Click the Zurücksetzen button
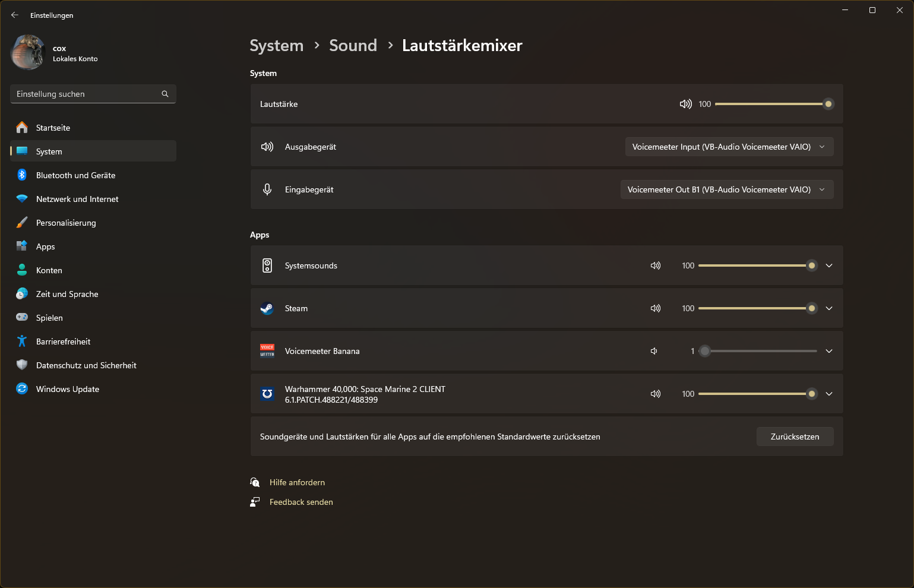 pyautogui.click(x=795, y=437)
